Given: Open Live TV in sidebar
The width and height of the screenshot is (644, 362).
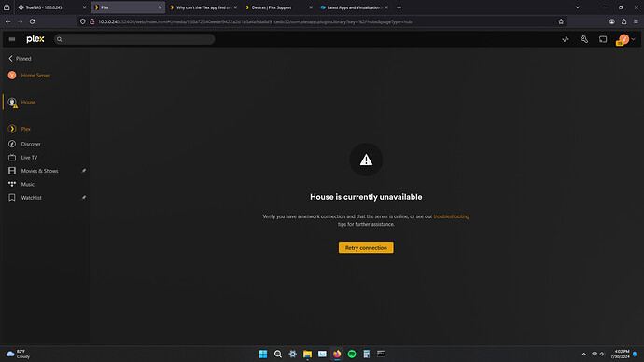Looking at the screenshot, I should [x=29, y=158].
